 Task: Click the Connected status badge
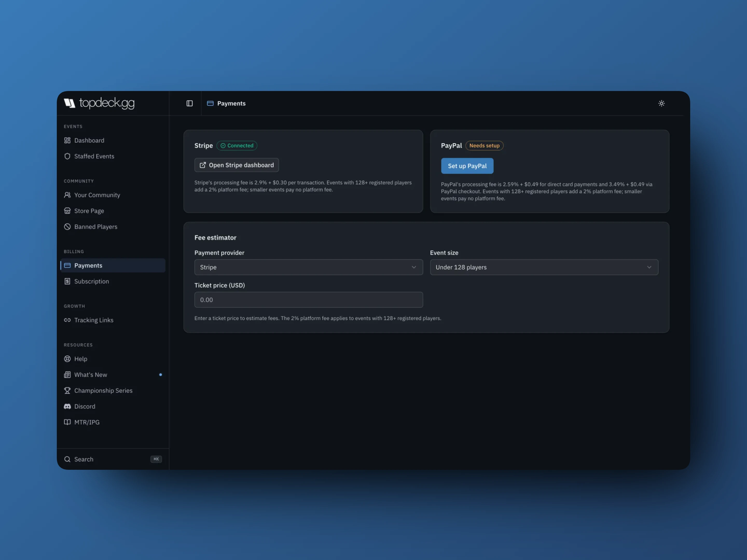237,146
